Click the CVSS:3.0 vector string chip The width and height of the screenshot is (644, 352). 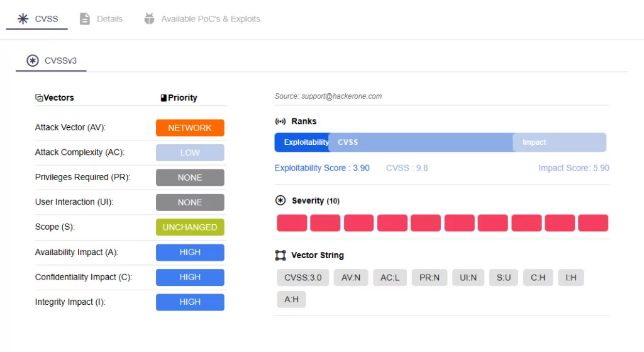(x=303, y=278)
